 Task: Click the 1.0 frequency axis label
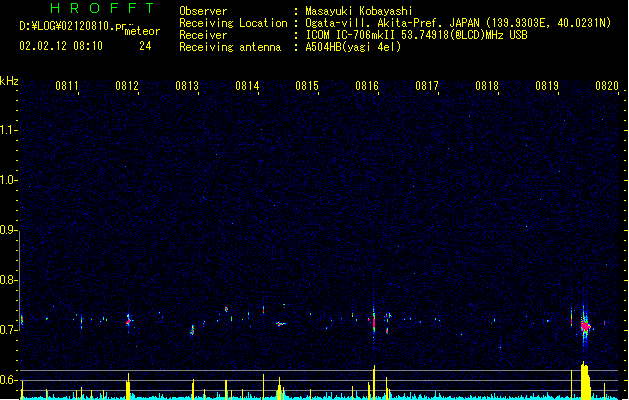click(x=9, y=180)
